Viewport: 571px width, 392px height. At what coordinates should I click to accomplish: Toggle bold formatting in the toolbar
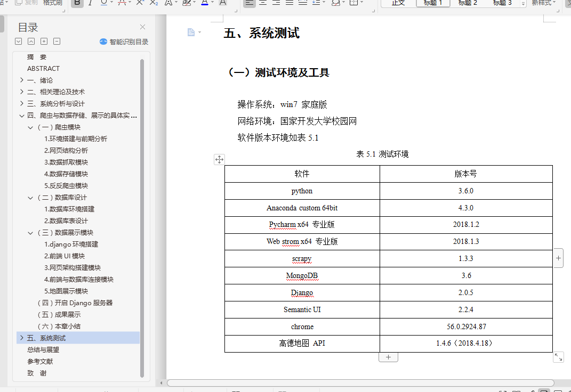[x=77, y=3]
